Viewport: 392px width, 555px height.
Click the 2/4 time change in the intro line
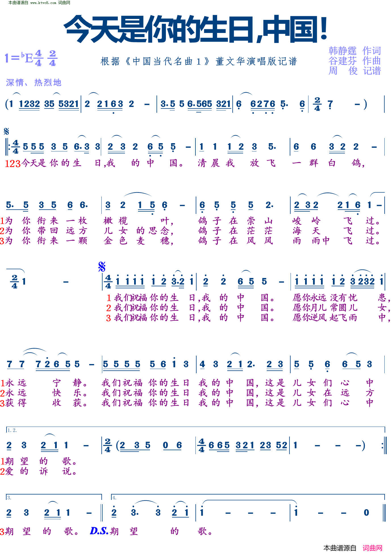pyautogui.click(x=317, y=104)
